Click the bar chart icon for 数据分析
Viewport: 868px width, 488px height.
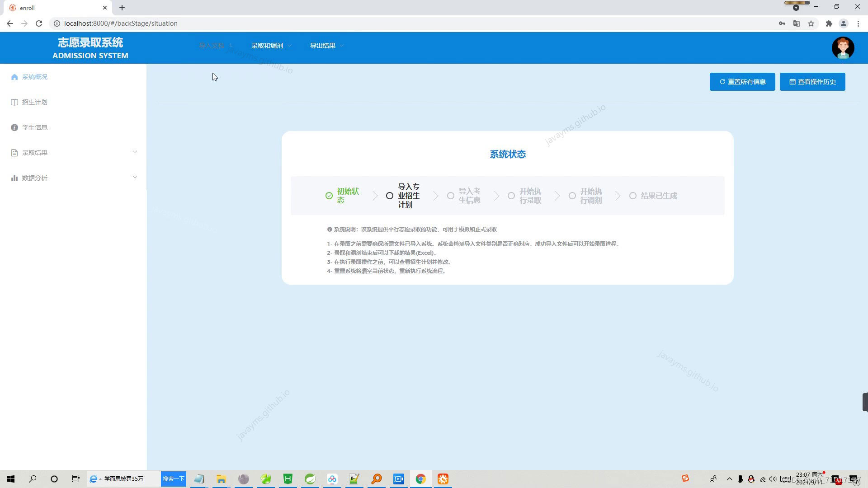point(14,178)
